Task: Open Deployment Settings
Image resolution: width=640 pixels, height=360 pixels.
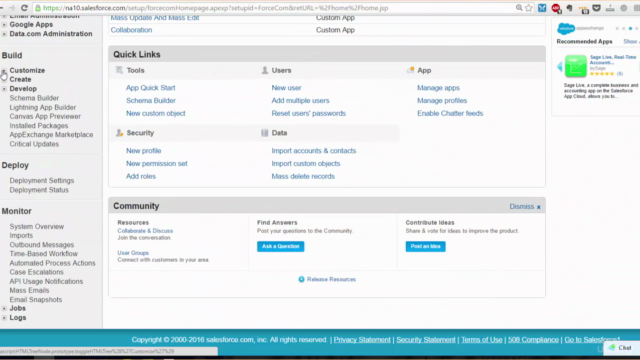Action: pyautogui.click(x=42, y=180)
